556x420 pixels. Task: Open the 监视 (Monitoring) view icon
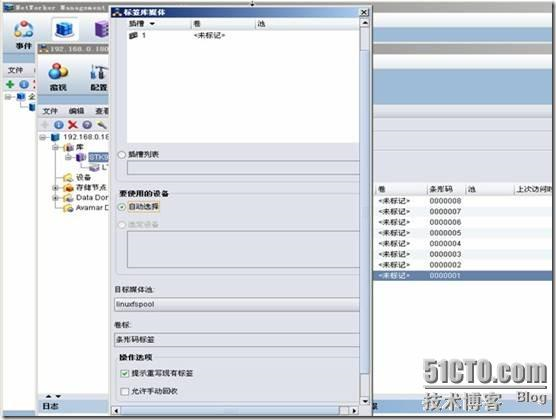click(58, 77)
